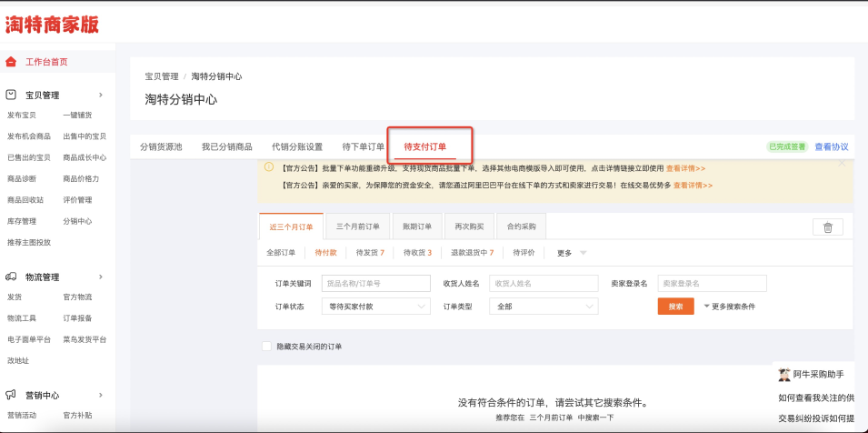868x433 pixels.
Task: Open 查看详情 link for 资金安全 notice
Action: [693, 186]
